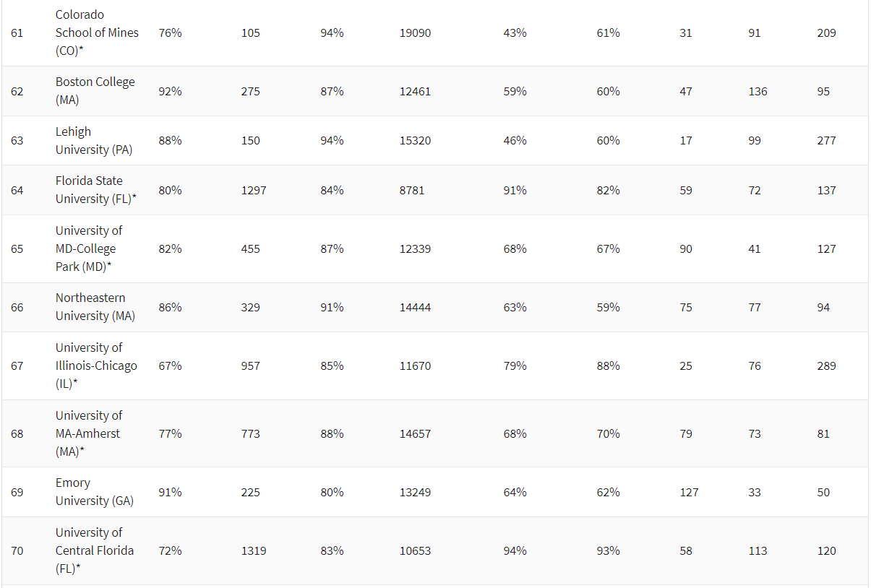
Task: Select Northeastern University (MA) name
Action: pos(95,307)
